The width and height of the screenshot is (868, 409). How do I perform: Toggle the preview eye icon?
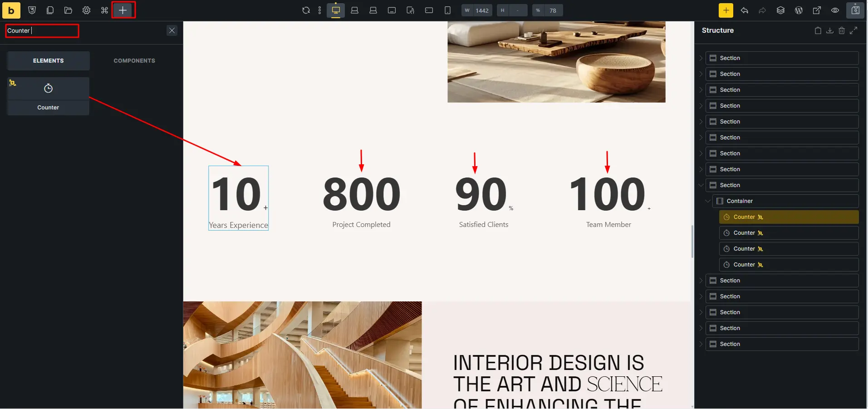coord(835,10)
